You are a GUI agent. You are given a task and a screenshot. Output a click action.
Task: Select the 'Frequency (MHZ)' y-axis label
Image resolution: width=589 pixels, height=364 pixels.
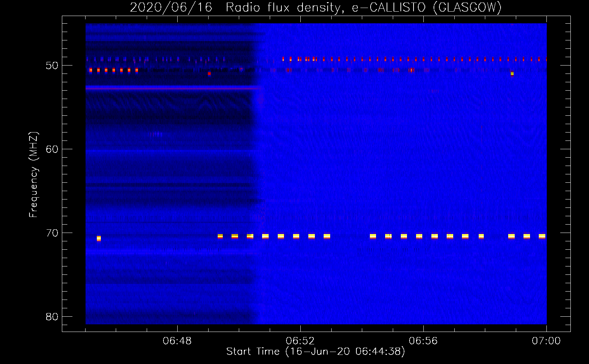pos(33,175)
